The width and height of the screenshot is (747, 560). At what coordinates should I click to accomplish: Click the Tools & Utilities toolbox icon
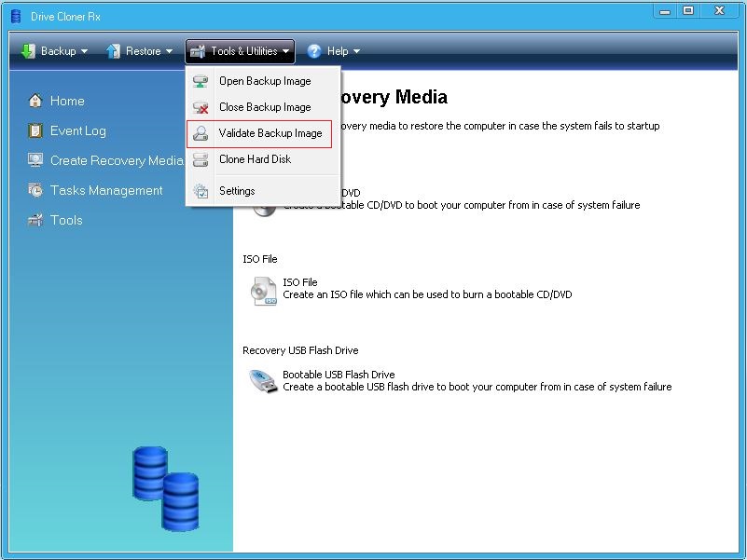(x=197, y=51)
